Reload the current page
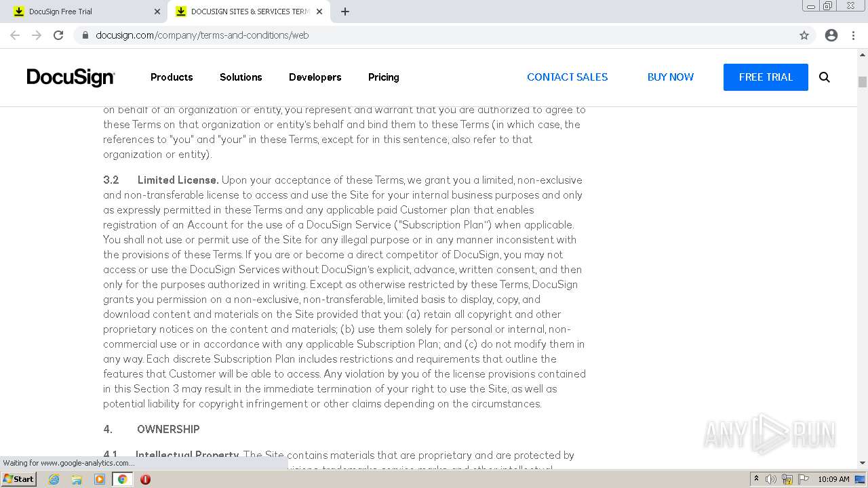The height and width of the screenshot is (488, 868). (x=58, y=35)
